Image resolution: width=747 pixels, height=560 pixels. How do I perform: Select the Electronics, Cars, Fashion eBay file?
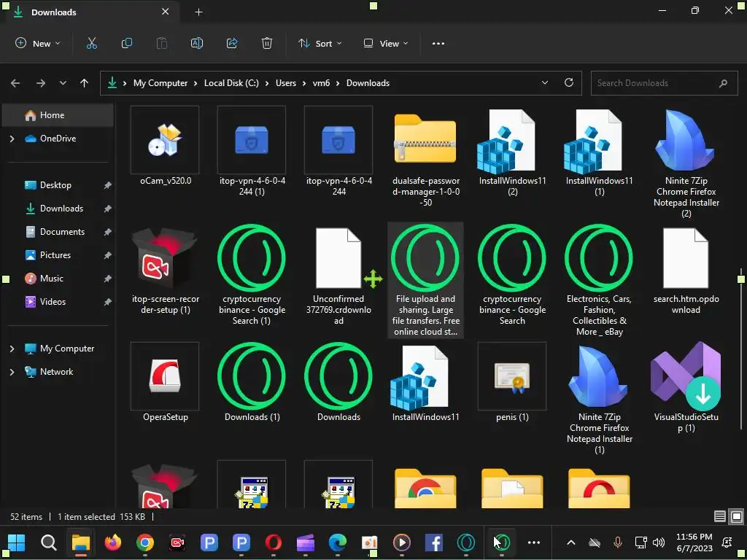600,281
